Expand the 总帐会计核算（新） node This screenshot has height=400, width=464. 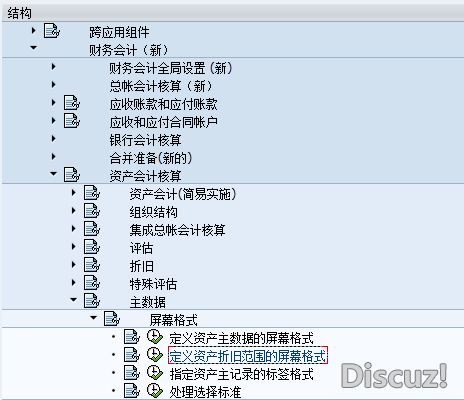[53, 85]
